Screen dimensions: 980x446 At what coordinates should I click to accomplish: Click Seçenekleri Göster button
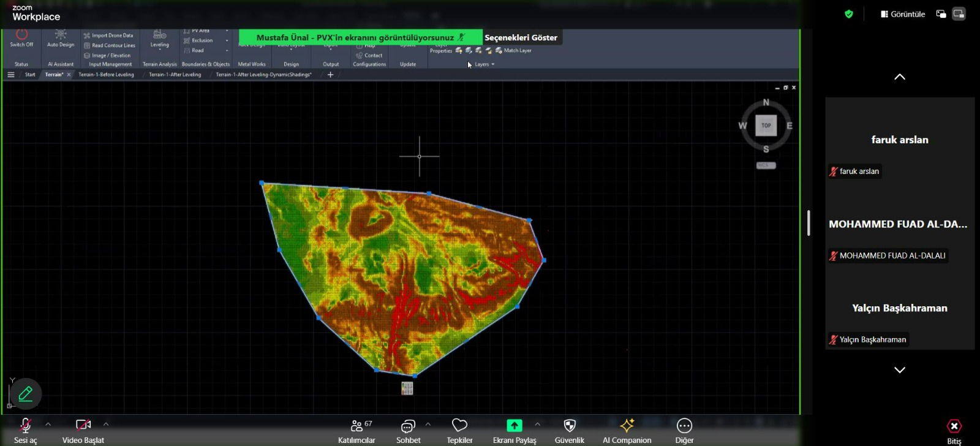click(521, 37)
